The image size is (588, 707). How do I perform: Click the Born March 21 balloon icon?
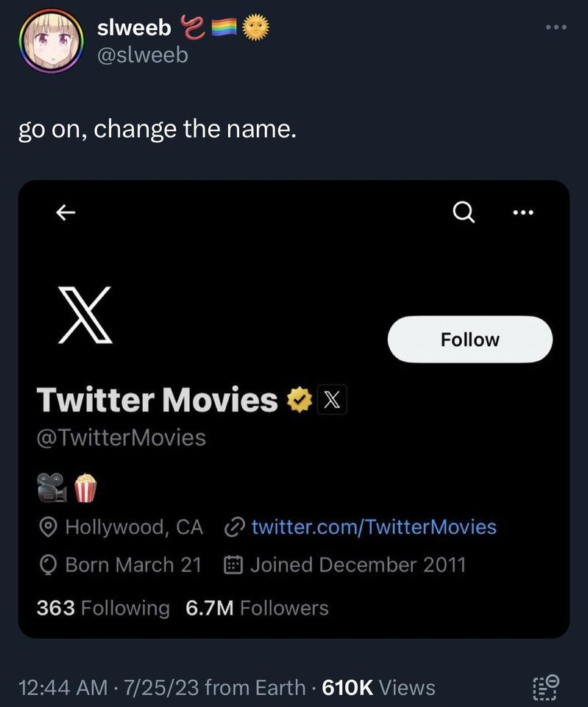click(x=49, y=565)
